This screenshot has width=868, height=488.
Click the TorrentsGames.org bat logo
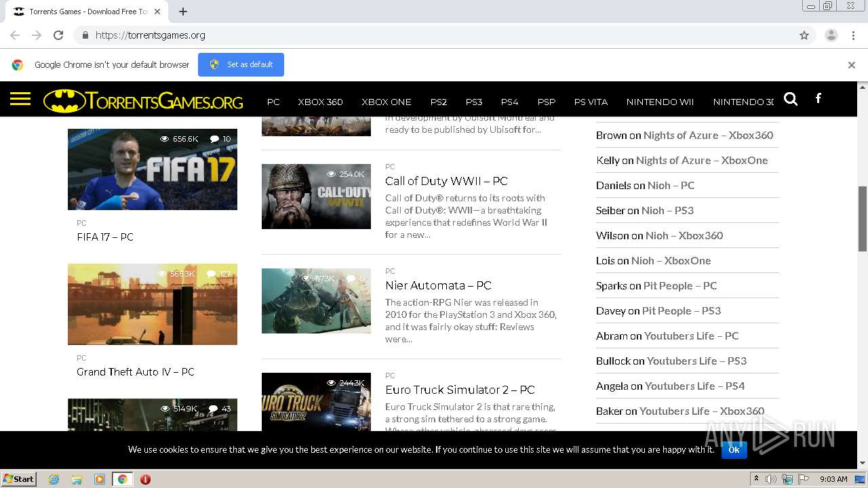tap(143, 101)
